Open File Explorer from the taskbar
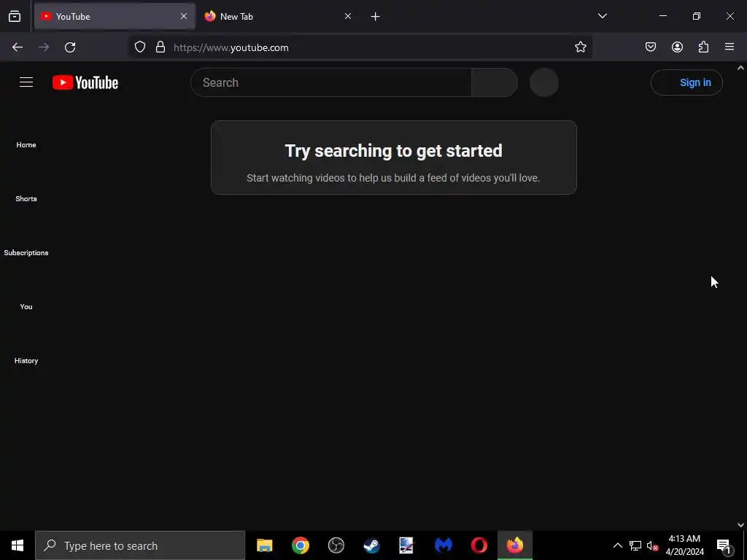Image resolution: width=747 pixels, height=560 pixels. point(264,545)
